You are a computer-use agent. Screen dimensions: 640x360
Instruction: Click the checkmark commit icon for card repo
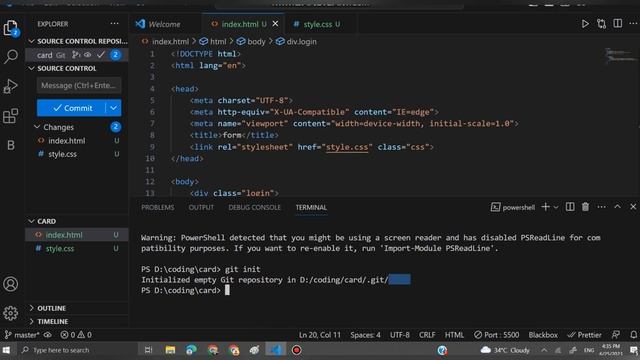coord(101,55)
